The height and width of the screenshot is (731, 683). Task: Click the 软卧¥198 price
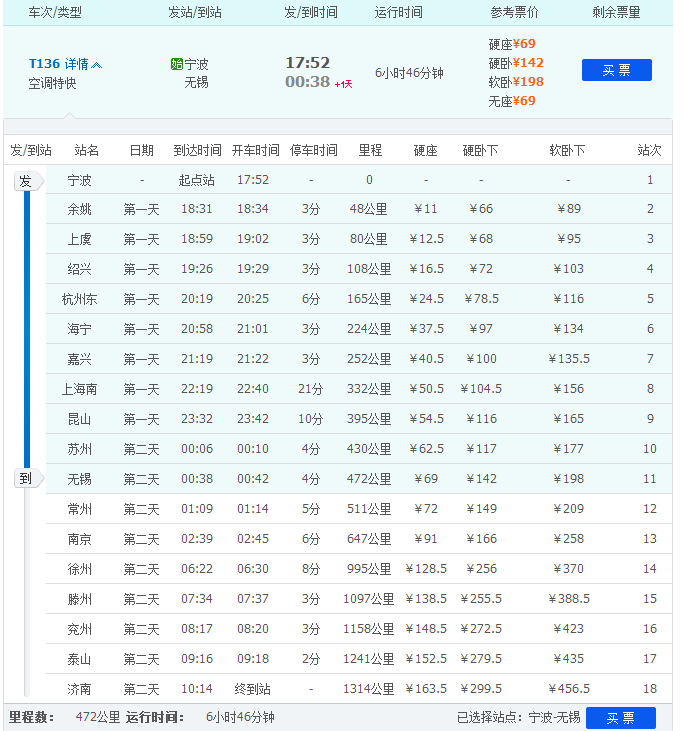(x=516, y=82)
